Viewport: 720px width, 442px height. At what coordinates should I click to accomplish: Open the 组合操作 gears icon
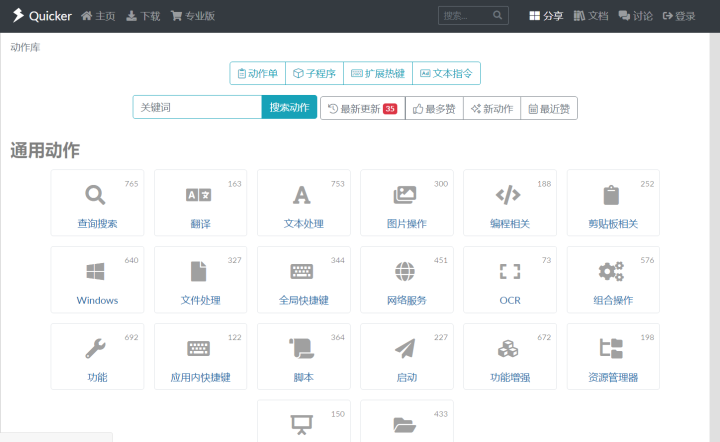[611, 271]
